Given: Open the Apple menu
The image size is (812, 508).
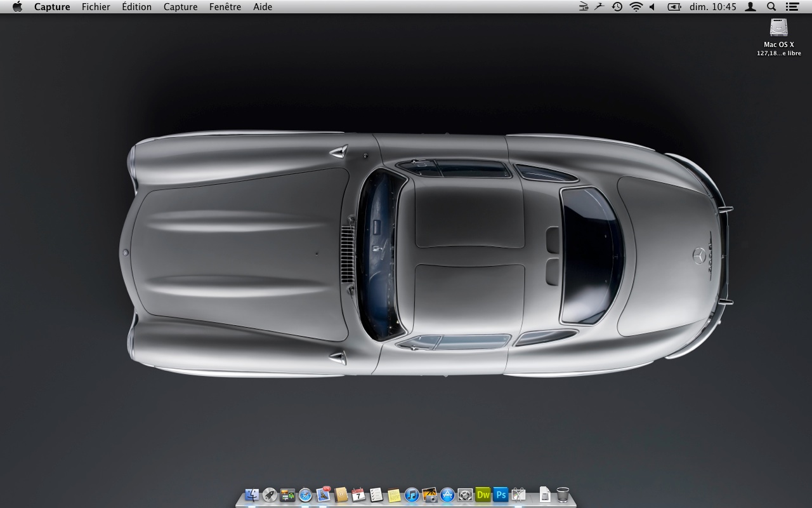Looking at the screenshot, I should pos(17,7).
